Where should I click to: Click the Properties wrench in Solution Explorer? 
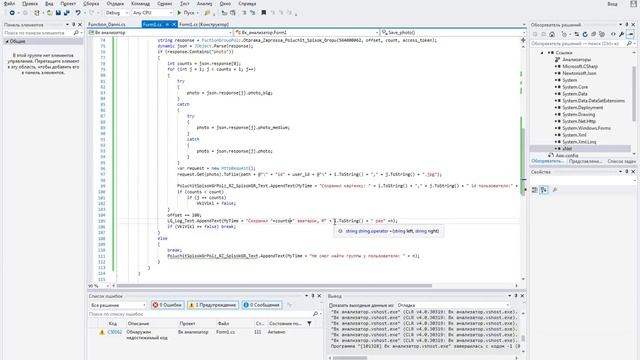(621, 34)
